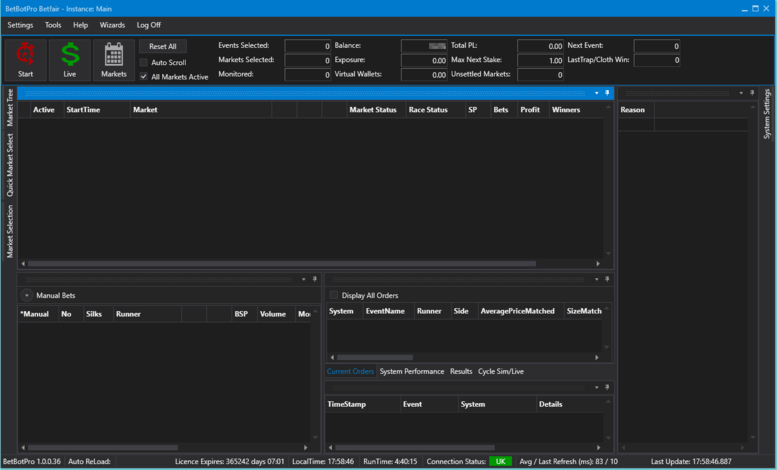Screen dimensions: 777x470
Task: Sort by Market Status column header
Action: pos(376,110)
